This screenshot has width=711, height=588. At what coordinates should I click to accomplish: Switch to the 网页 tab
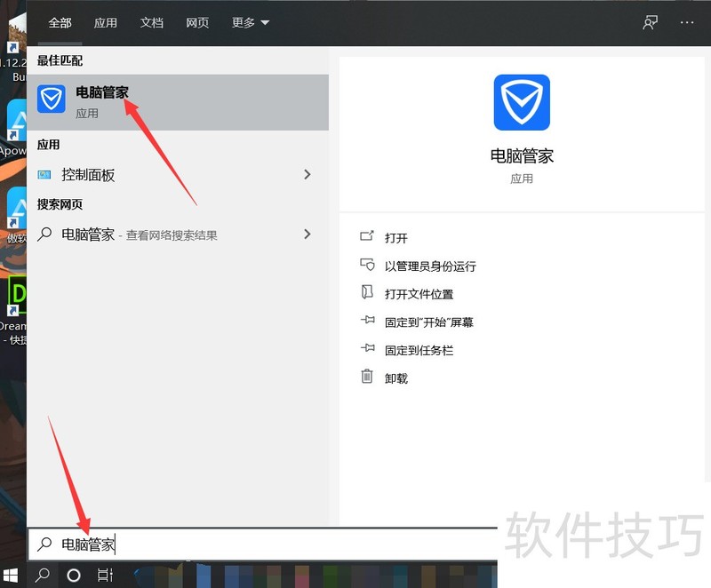click(x=197, y=23)
